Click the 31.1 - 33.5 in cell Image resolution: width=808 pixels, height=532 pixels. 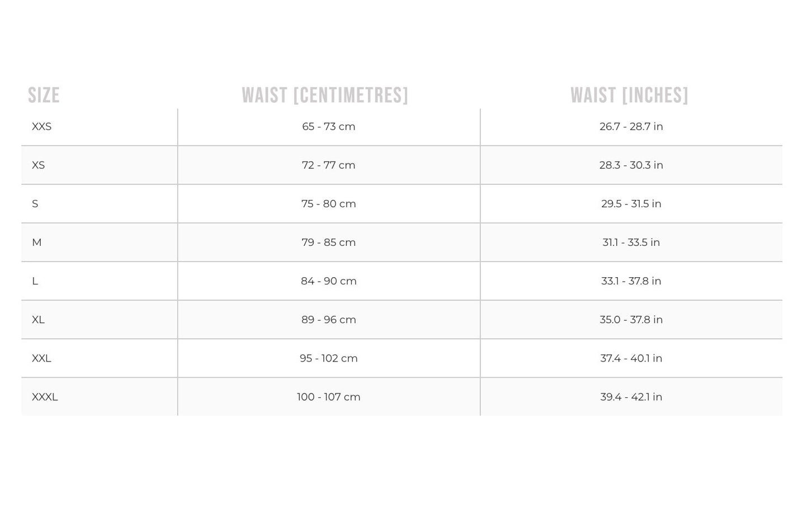point(631,243)
